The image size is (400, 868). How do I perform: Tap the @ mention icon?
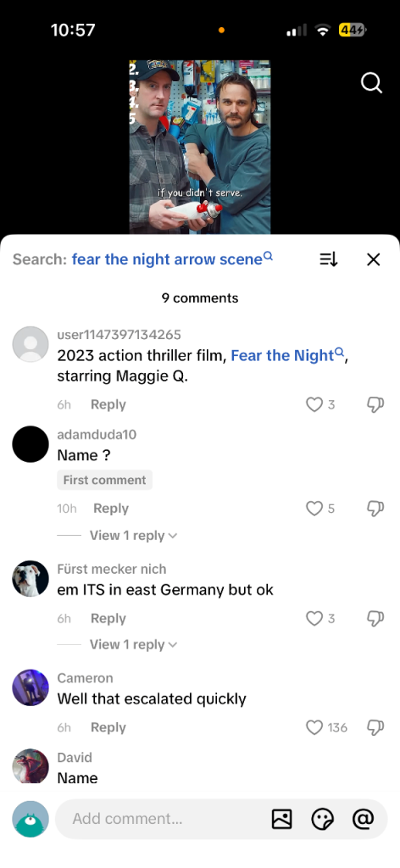[x=363, y=819]
